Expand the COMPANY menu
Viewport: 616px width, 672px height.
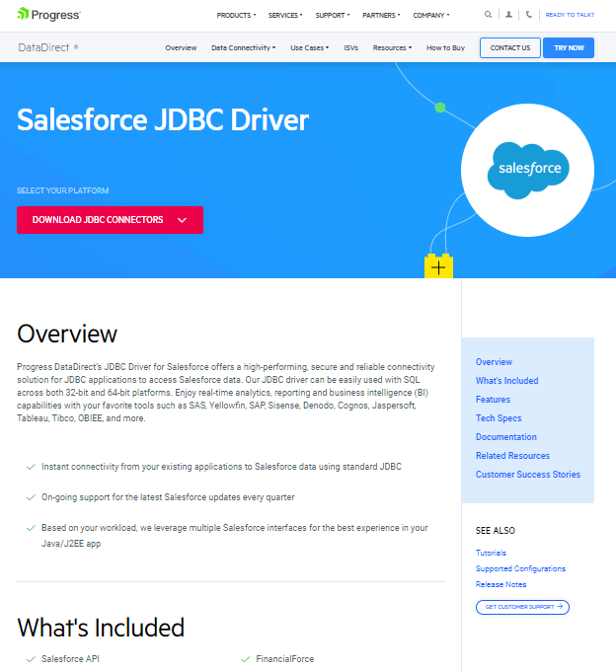(x=430, y=15)
